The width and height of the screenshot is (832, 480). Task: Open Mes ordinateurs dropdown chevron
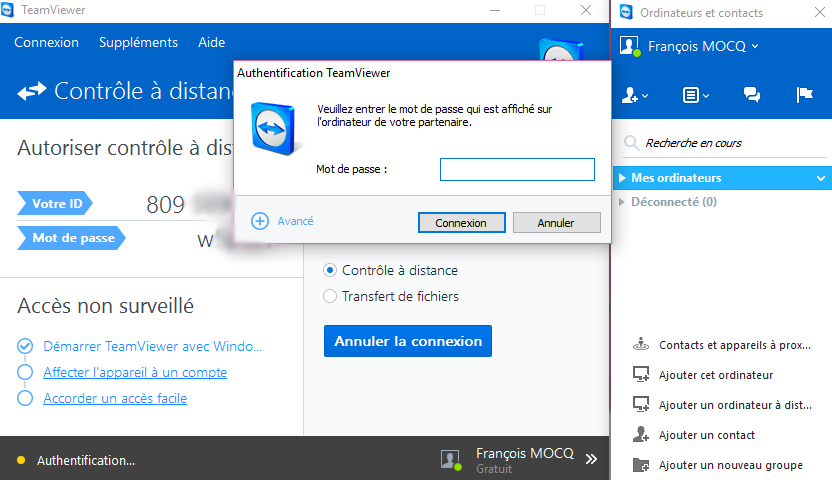pyautogui.click(x=820, y=178)
